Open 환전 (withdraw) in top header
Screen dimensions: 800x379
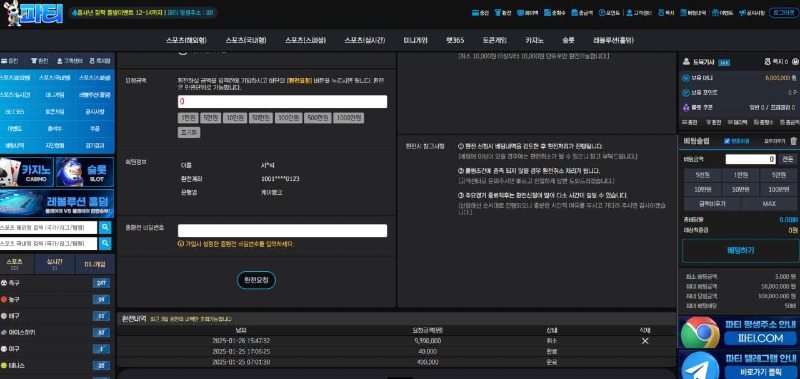tap(503, 13)
